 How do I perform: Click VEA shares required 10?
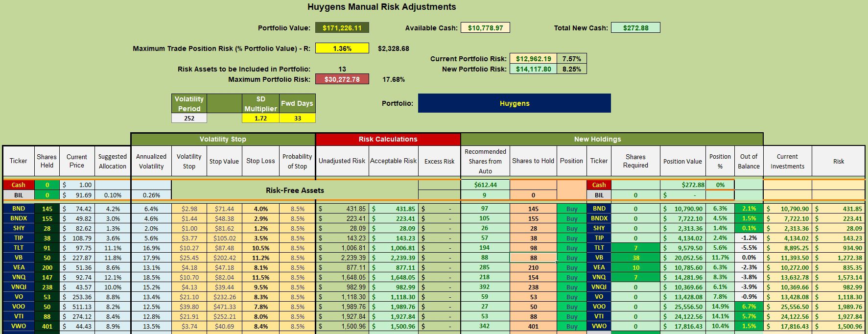coord(635,267)
